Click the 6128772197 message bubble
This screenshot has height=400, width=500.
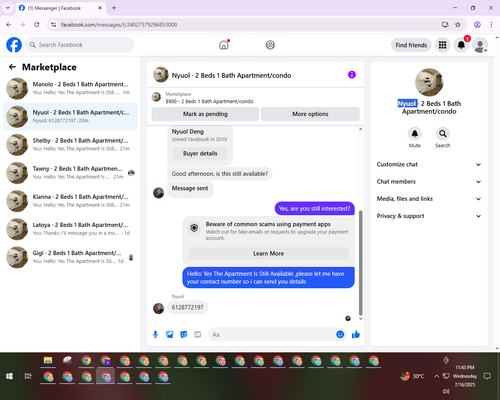click(x=188, y=307)
